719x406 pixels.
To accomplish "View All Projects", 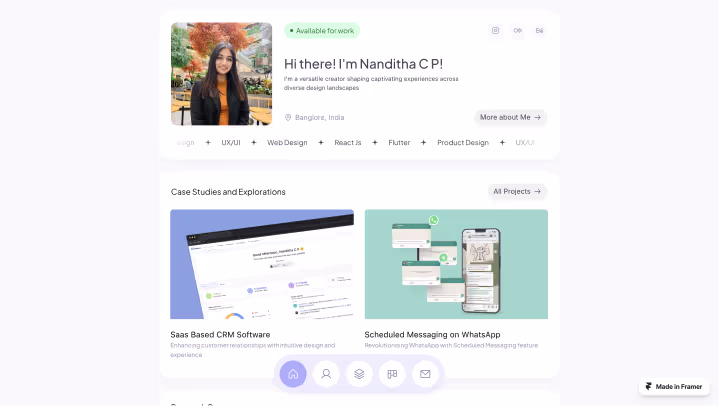I will [517, 191].
